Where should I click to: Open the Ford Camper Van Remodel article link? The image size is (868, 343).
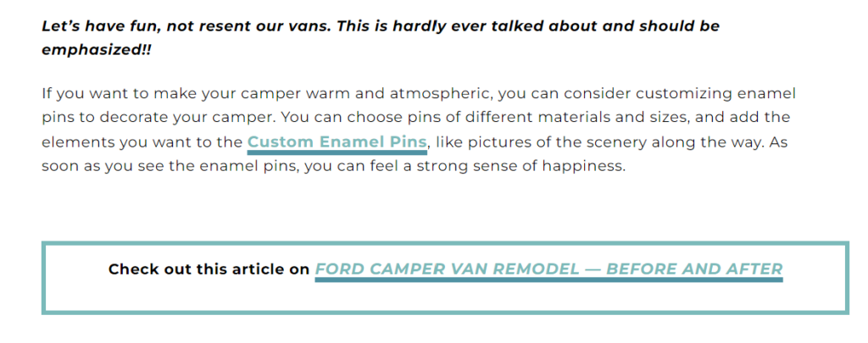(548, 270)
